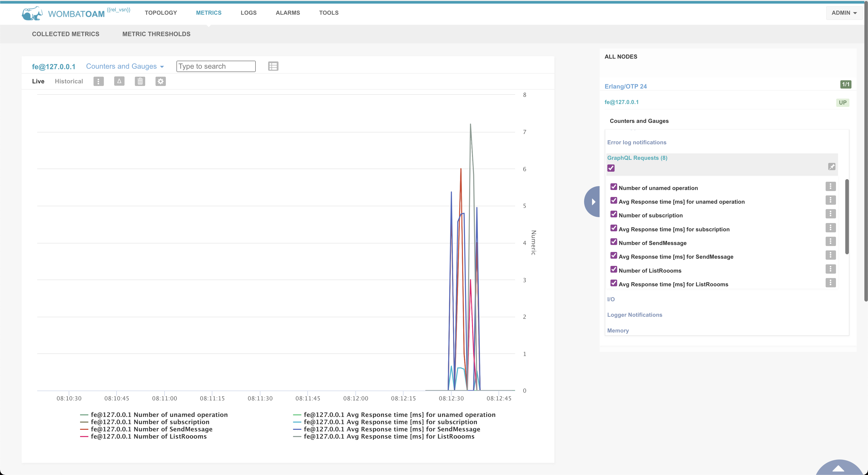This screenshot has height=475, width=868.
Task: Toggle Number of SendMessage legend series
Action: coord(146,429)
